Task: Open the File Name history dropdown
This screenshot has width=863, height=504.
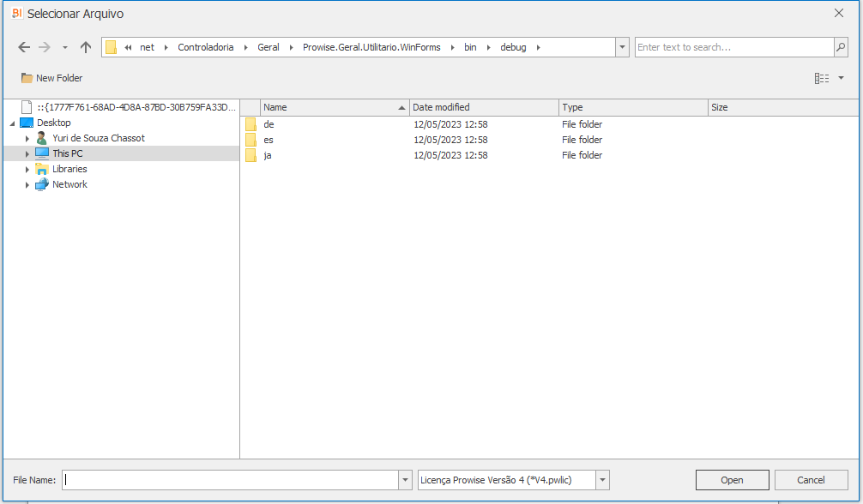Action: (405, 480)
